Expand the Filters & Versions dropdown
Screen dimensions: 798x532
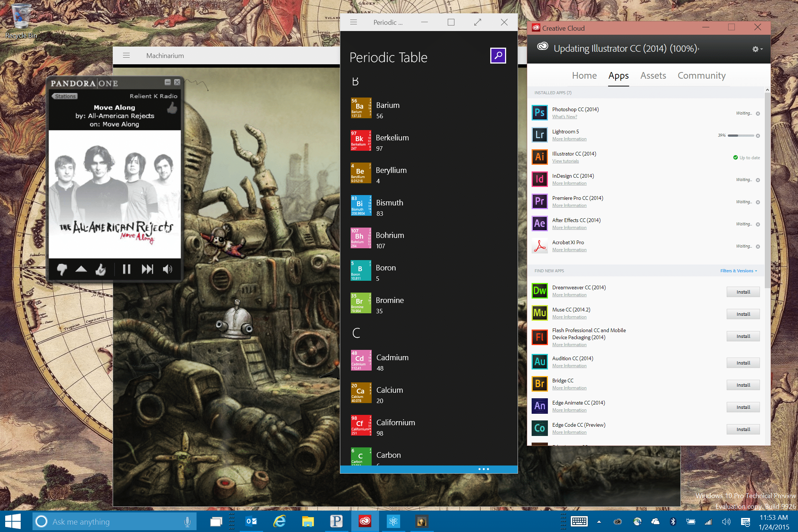tap(739, 271)
